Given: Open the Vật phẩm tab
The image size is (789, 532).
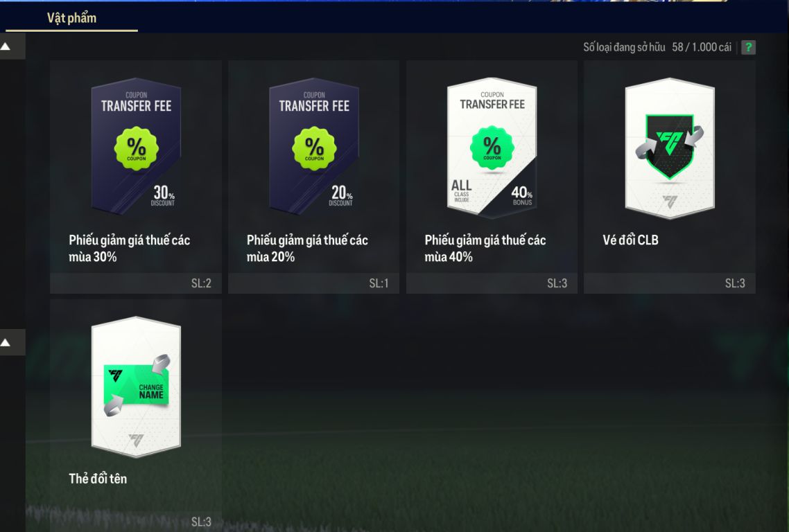Looking at the screenshot, I should 71,18.
